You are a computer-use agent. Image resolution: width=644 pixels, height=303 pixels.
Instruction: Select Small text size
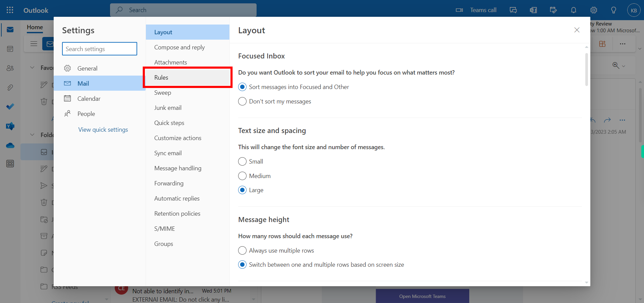(242, 162)
